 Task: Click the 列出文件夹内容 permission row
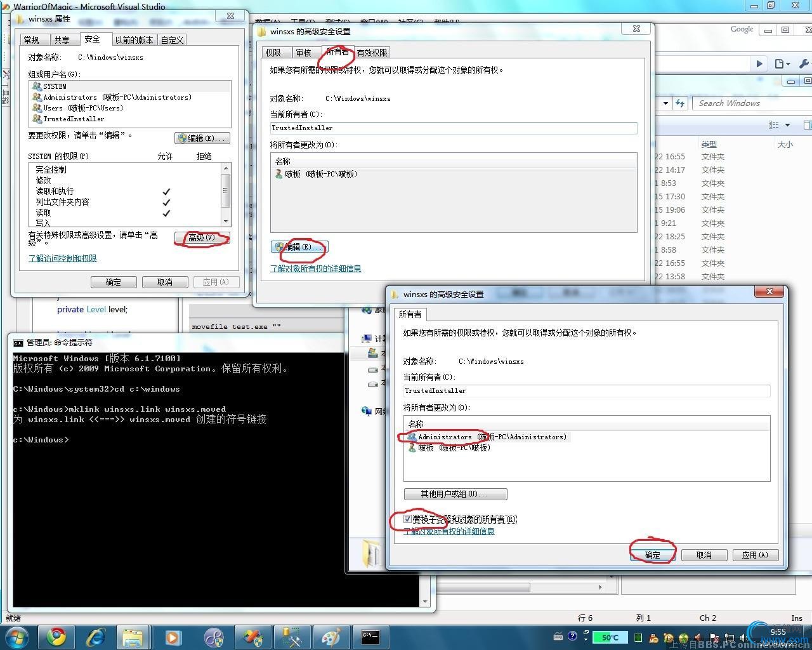tap(124, 202)
